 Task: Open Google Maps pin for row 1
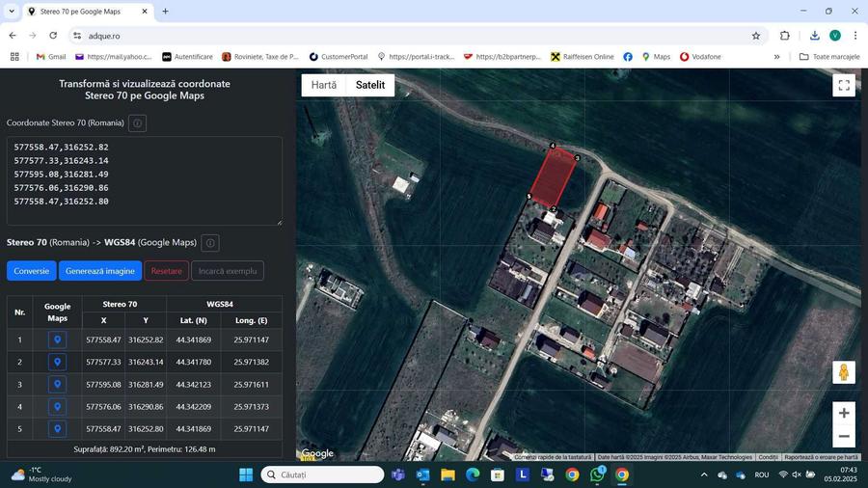point(57,339)
